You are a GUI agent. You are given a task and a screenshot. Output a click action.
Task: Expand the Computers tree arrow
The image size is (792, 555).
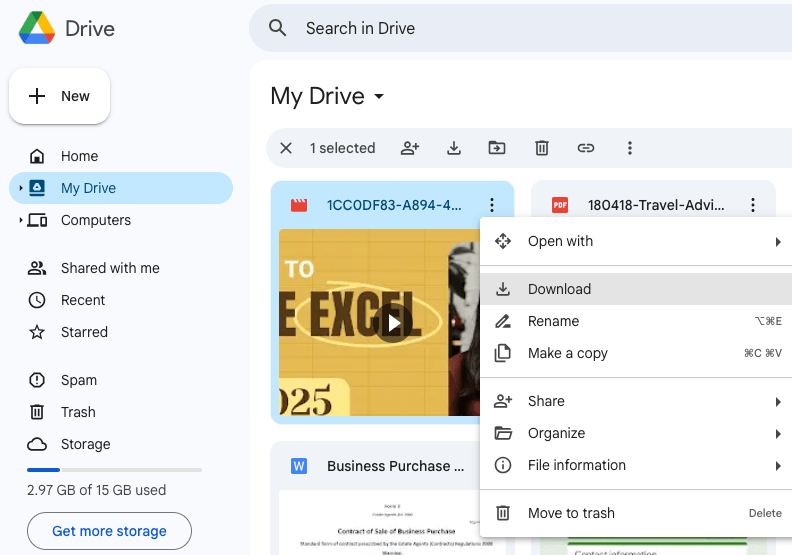coord(21,220)
